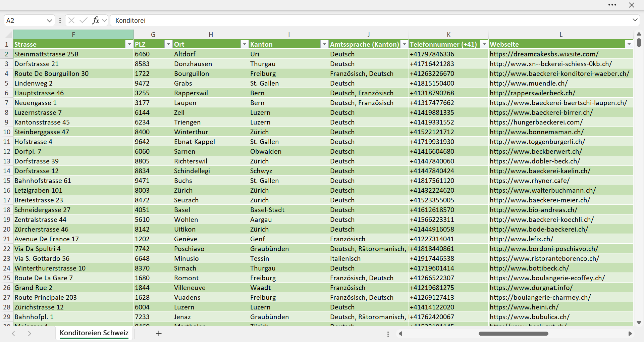The height and width of the screenshot is (342, 644).
Task: Open the formula bar vertical dots handle
Action: click(x=60, y=20)
